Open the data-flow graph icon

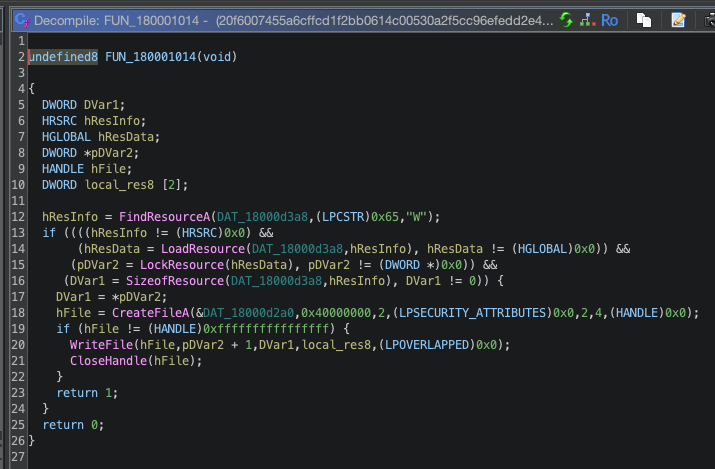tap(588, 20)
